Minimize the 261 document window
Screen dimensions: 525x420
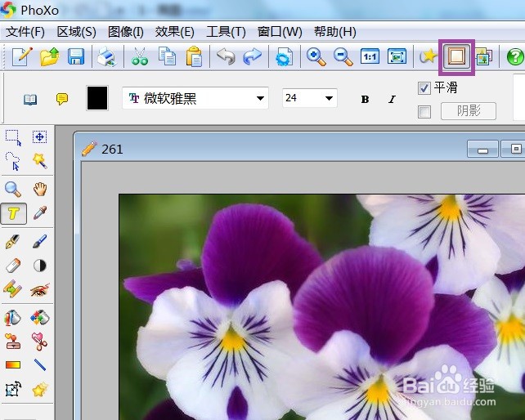tap(482, 149)
